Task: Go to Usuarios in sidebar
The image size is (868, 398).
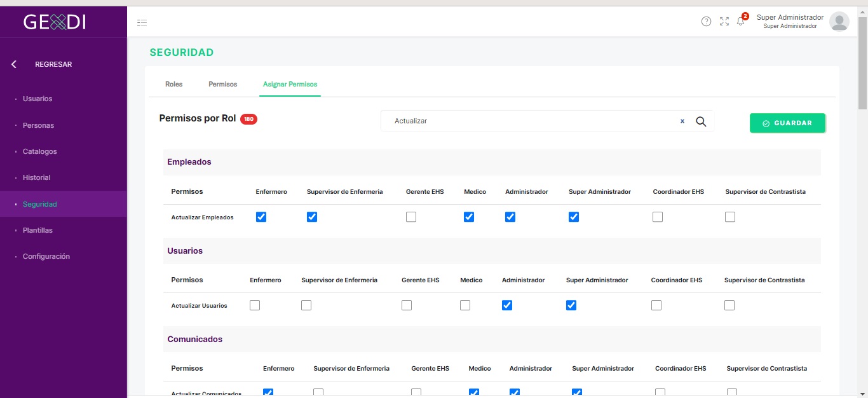Action: [x=37, y=99]
